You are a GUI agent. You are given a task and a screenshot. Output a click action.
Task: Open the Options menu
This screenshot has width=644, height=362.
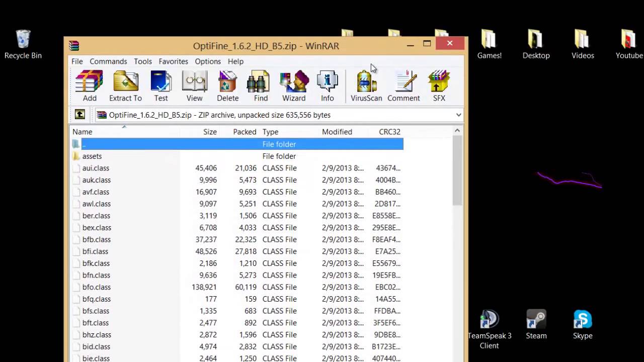pyautogui.click(x=208, y=61)
